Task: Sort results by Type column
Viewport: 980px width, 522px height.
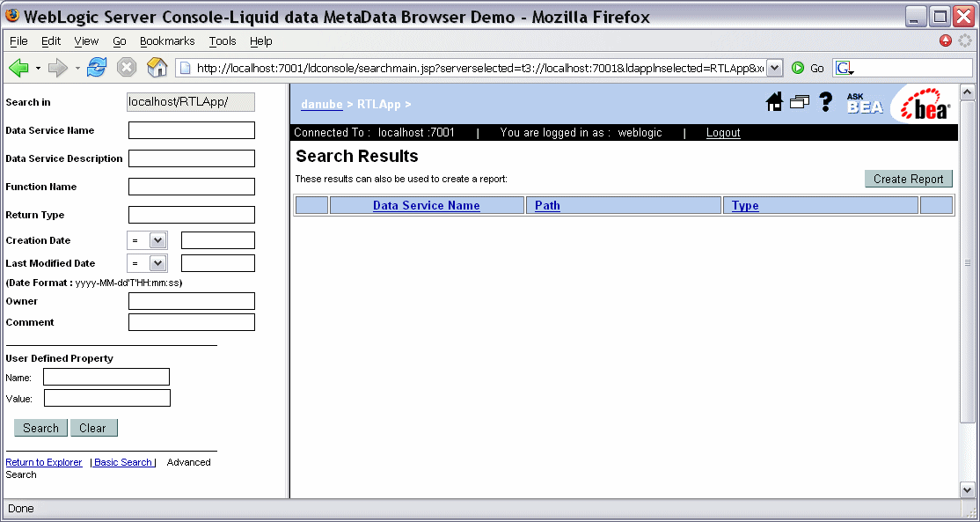Action: coord(745,205)
